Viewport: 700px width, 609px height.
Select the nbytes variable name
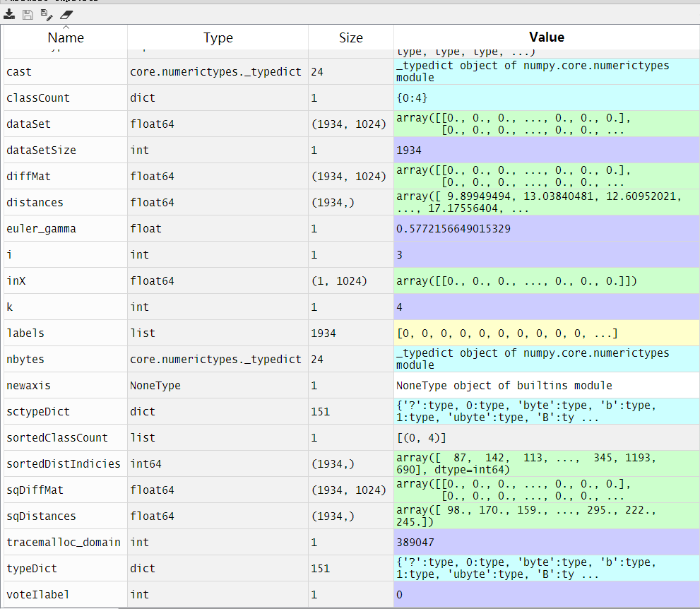coord(25,360)
